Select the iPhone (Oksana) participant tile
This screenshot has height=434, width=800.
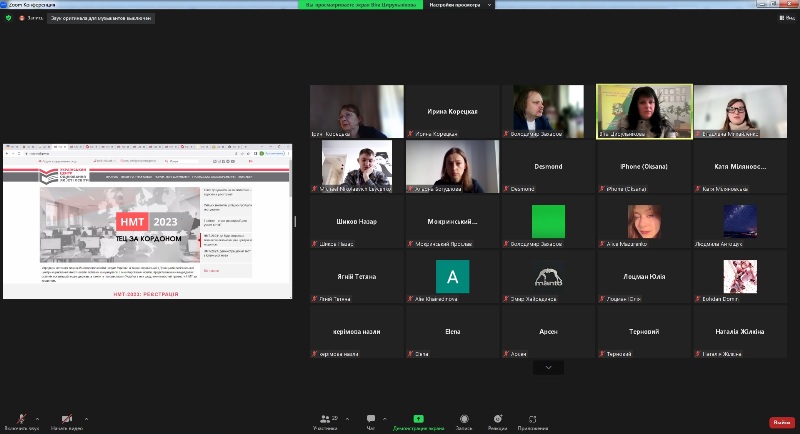(644, 167)
